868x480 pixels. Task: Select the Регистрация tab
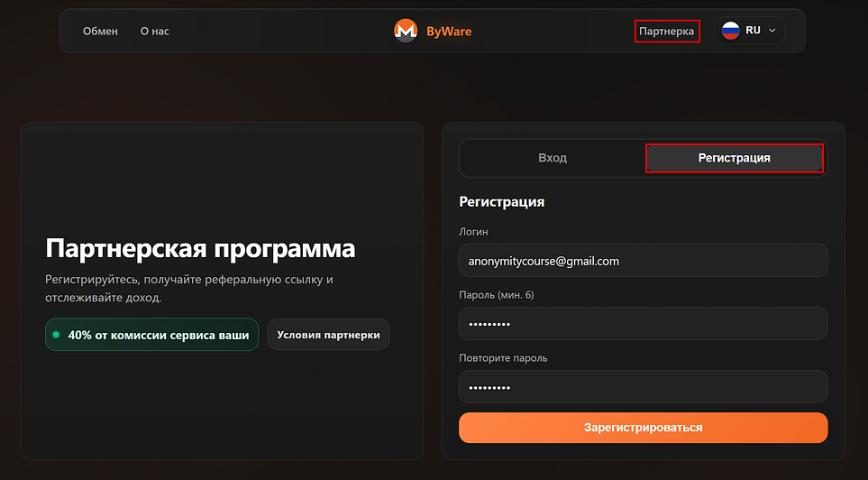[x=734, y=158]
